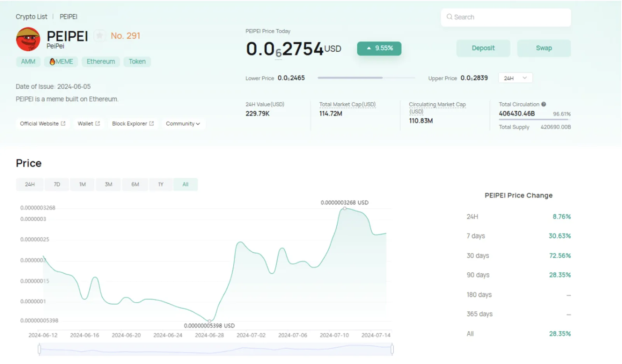Open the Official Website link
Viewport: 622px width, 364px height.
[42, 124]
